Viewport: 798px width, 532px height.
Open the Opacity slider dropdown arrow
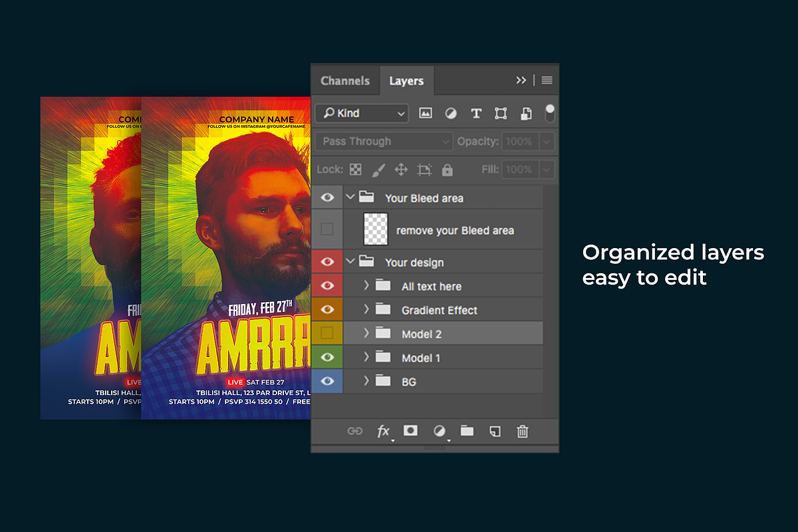point(547,141)
